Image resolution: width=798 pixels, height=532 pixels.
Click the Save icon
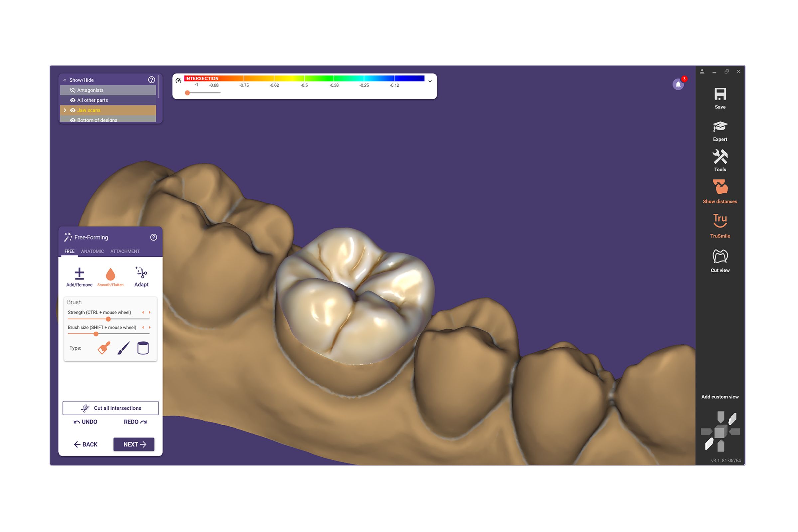point(720,95)
